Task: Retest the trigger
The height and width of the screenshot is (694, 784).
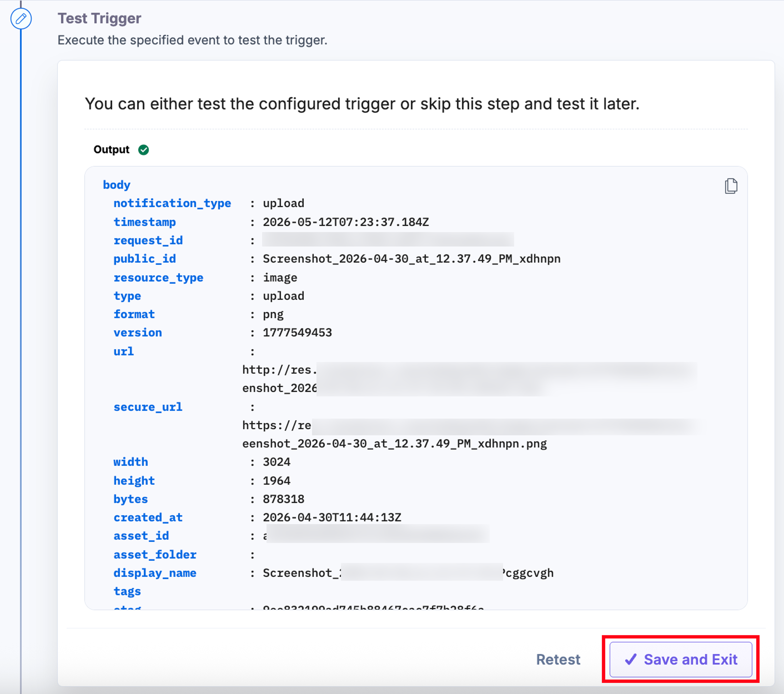Action: click(558, 659)
